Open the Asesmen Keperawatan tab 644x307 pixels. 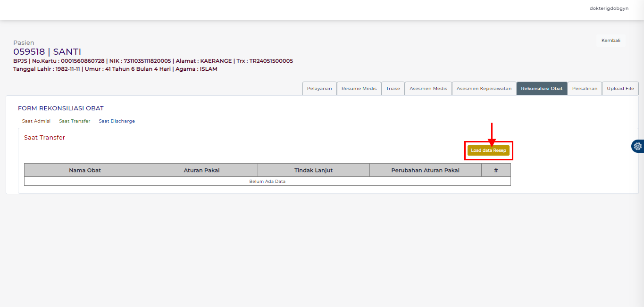[x=484, y=89]
